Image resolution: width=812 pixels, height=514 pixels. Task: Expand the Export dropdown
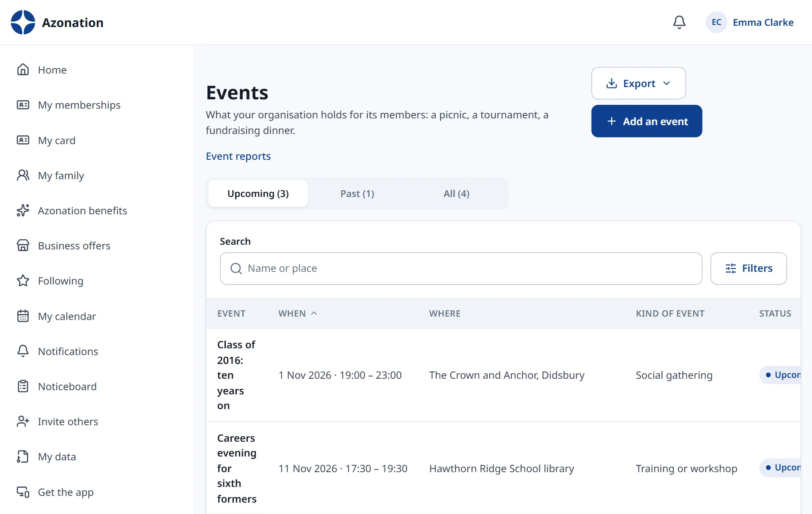coord(639,83)
